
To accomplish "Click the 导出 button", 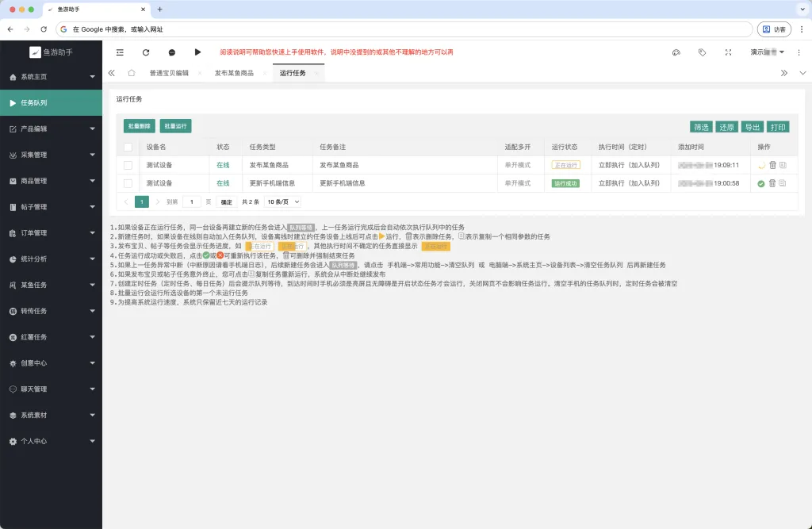I will pos(752,127).
